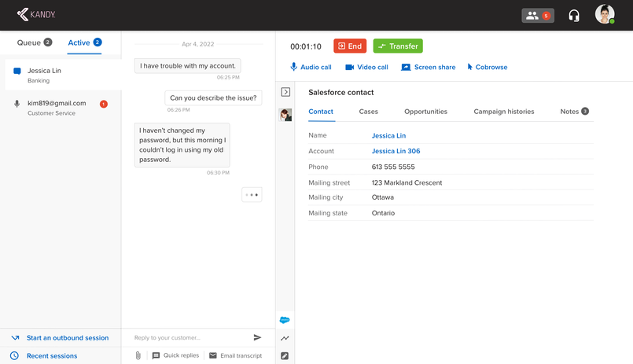Click the Reply to your customer field
633x364 pixels.
(190, 337)
